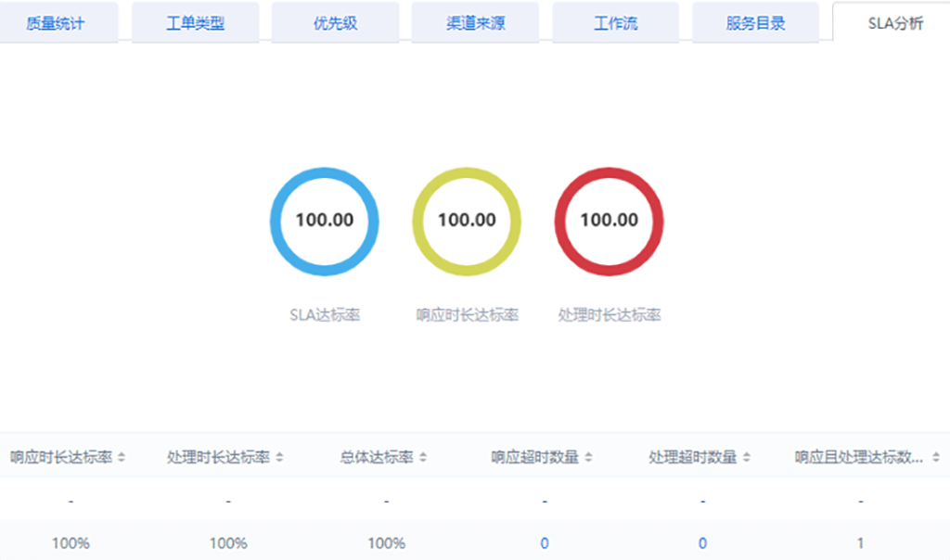
Task: Sort by 处理时长达标率 column arrows
Action: pyautogui.click(x=279, y=457)
